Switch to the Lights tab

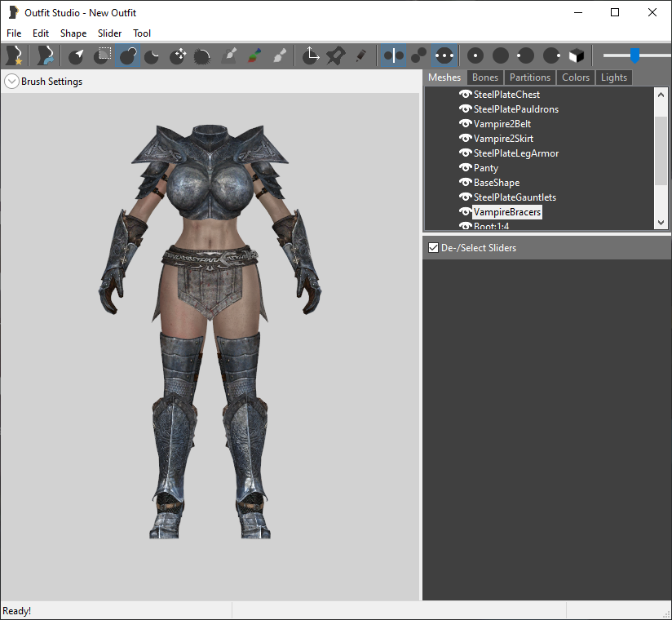coord(614,77)
